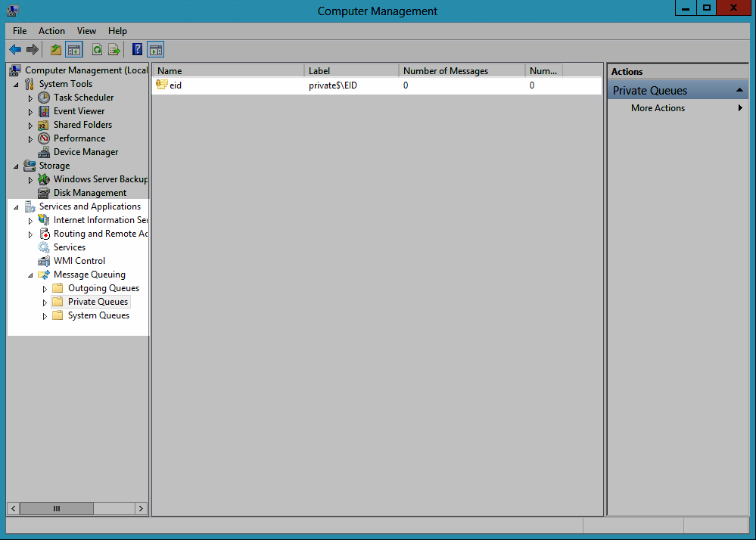Toggle Show/Hide Console Tree button
Screen dimensions: 756x540
point(74,50)
